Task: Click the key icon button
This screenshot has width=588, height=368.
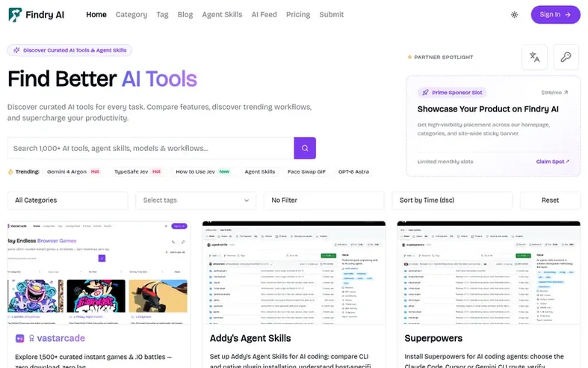Action: (x=566, y=57)
